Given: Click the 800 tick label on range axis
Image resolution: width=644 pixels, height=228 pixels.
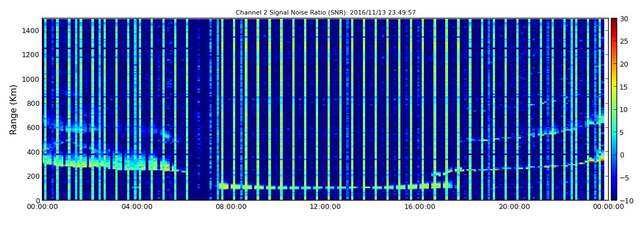Looking at the screenshot, I should tap(33, 103).
